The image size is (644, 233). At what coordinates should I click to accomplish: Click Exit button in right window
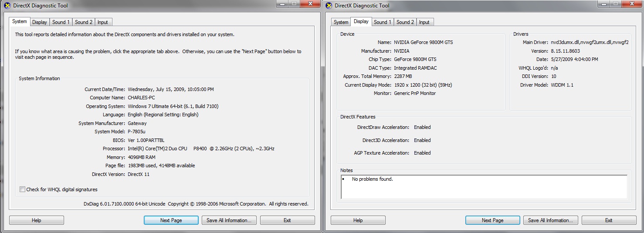pyautogui.click(x=609, y=220)
